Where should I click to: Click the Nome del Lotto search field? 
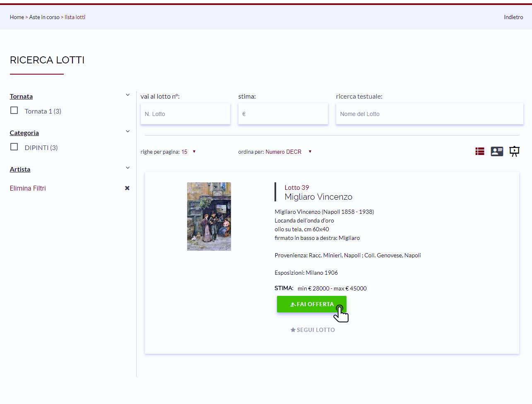coord(429,114)
